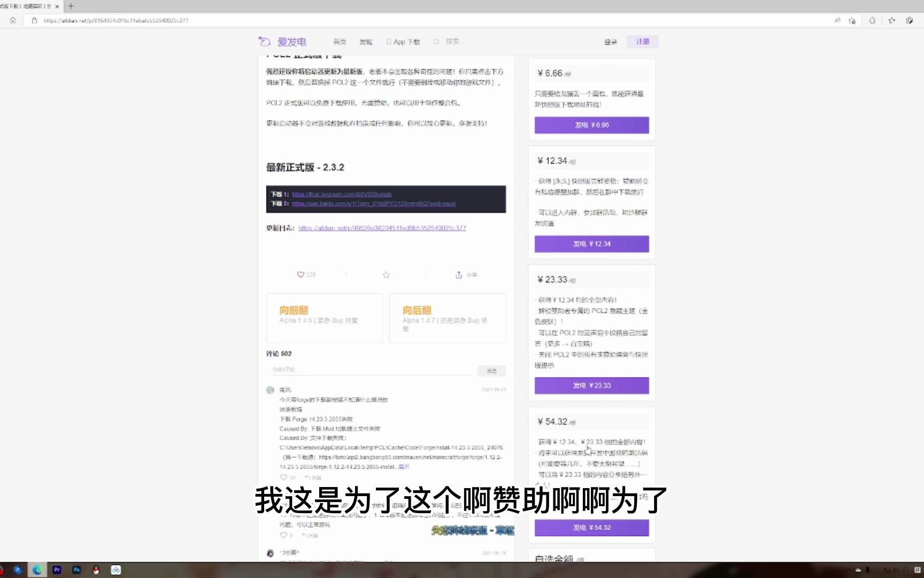Click the first commenter's avatar
The image size is (924, 578).
[270, 390]
